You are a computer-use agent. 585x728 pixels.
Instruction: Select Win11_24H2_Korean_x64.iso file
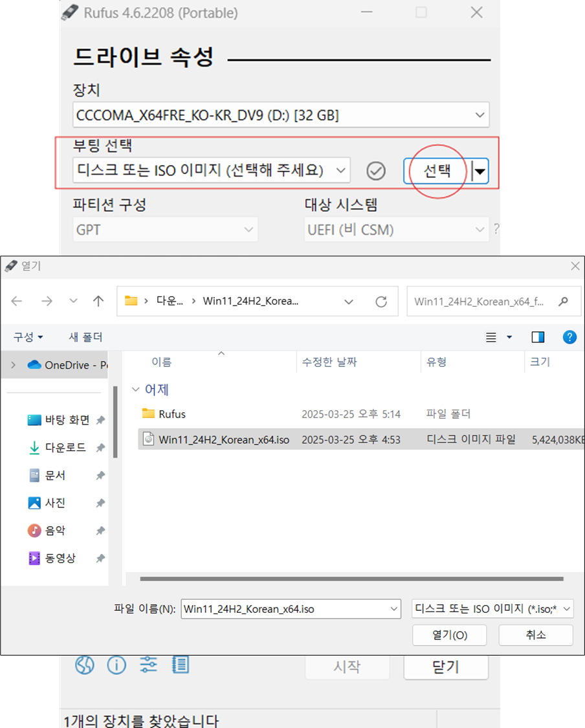(361, 439)
